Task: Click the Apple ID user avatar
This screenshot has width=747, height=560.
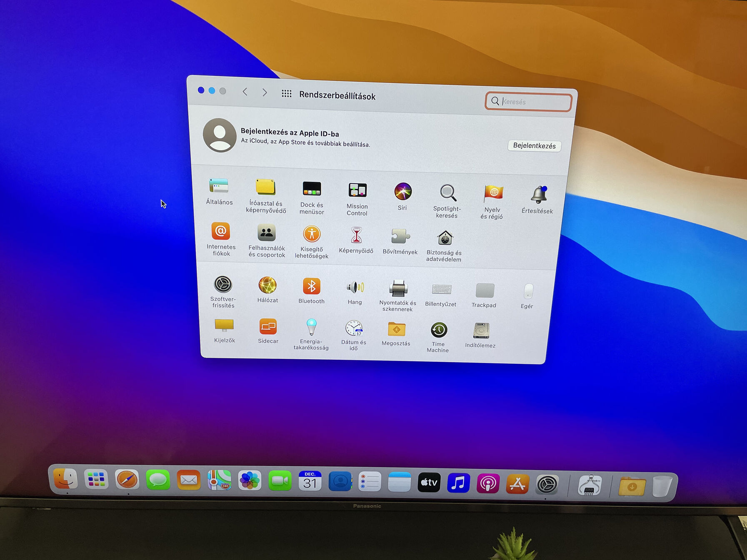Action: pyautogui.click(x=220, y=135)
